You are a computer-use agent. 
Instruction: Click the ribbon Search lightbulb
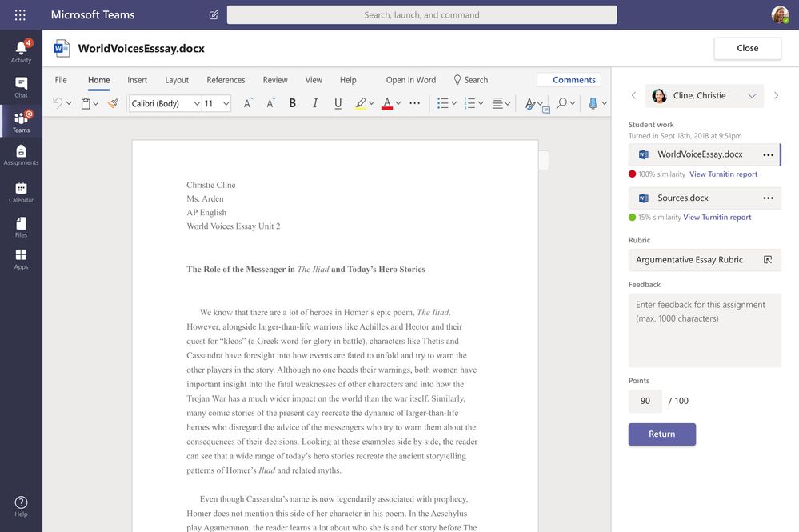click(471, 80)
